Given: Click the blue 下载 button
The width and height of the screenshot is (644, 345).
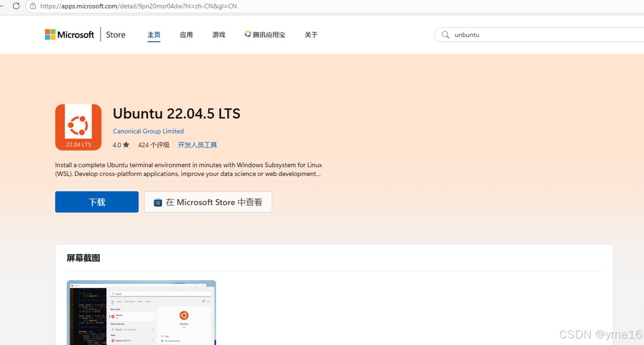Looking at the screenshot, I should point(97,202).
